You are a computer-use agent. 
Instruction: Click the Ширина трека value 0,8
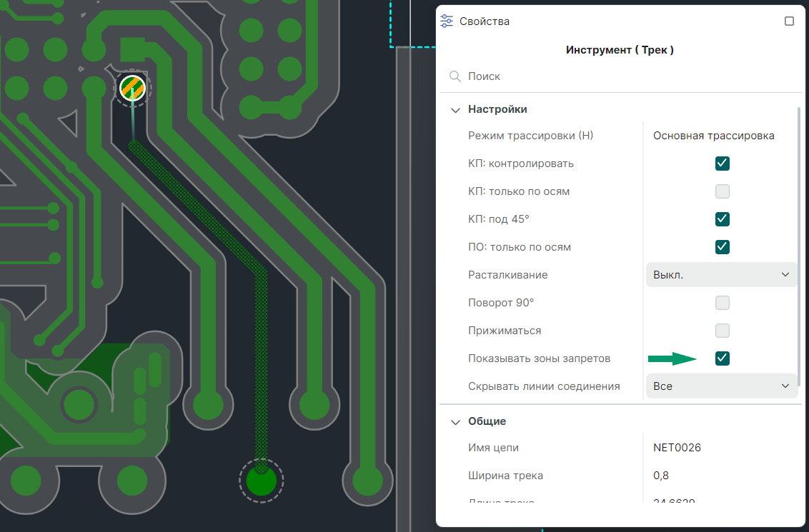pyautogui.click(x=661, y=476)
